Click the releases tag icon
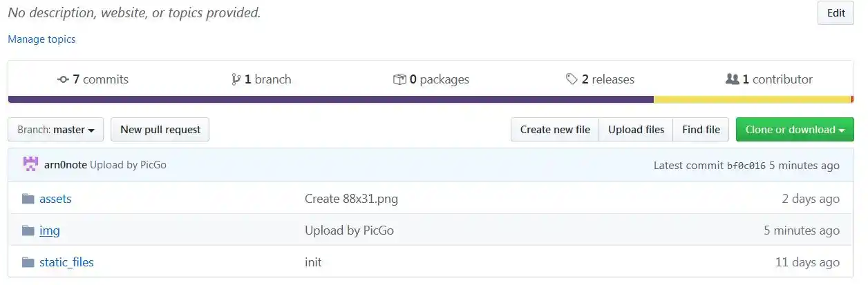The width and height of the screenshot is (868, 285). [x=572, y=79]
